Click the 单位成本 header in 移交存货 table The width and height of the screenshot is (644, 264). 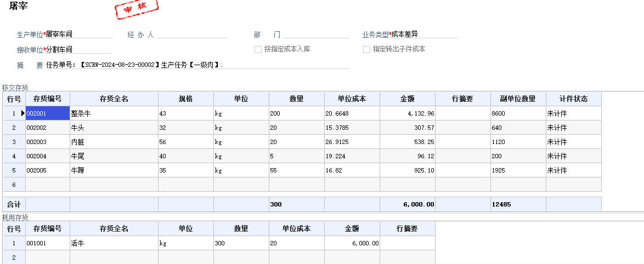(352, 99)
